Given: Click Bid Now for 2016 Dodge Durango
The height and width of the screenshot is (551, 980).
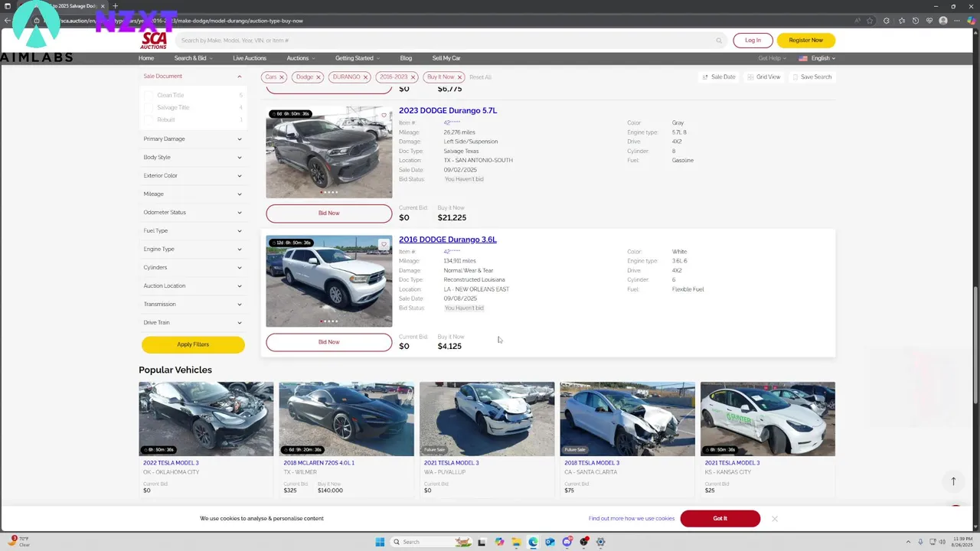Looking at the screenshot, I should 328,342.
